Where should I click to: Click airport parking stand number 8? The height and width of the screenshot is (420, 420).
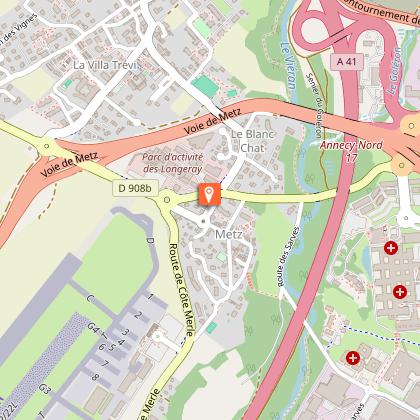95,377
